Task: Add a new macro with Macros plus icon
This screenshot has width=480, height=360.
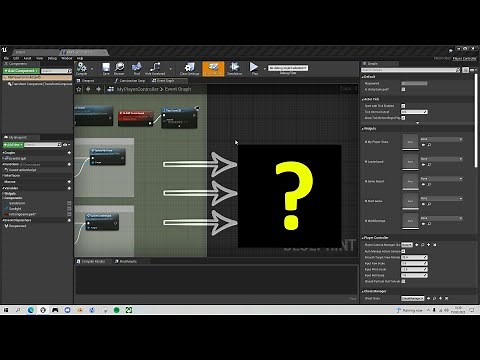Action: pos(69,182)
